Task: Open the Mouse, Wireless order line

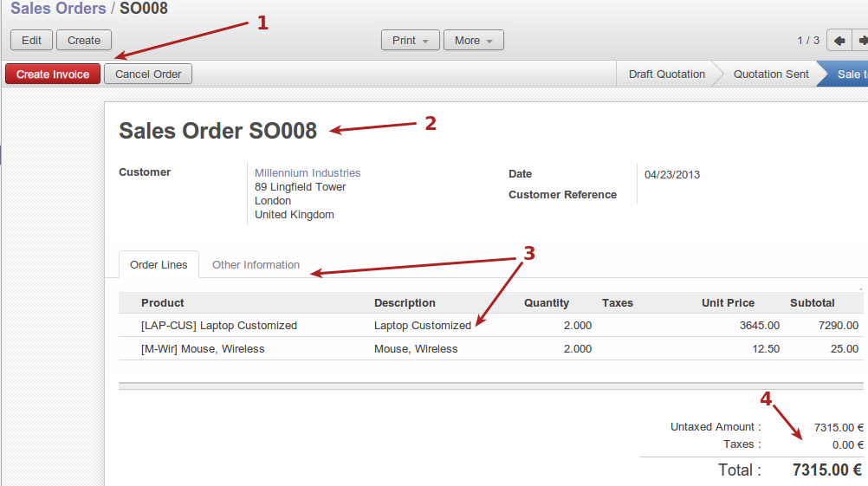Action: pos(203,349)
